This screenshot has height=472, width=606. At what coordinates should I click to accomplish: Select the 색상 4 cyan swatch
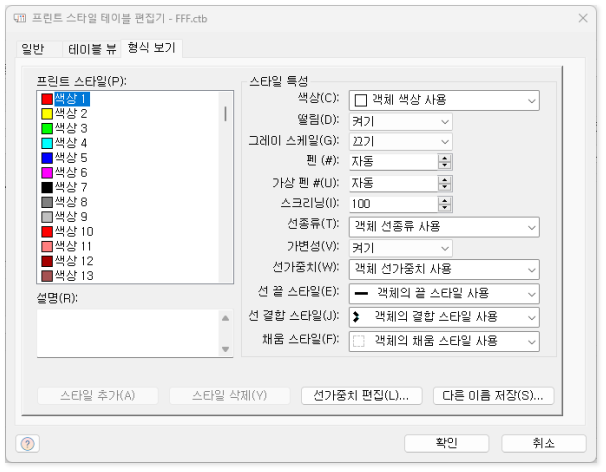(x=47, y=143)
